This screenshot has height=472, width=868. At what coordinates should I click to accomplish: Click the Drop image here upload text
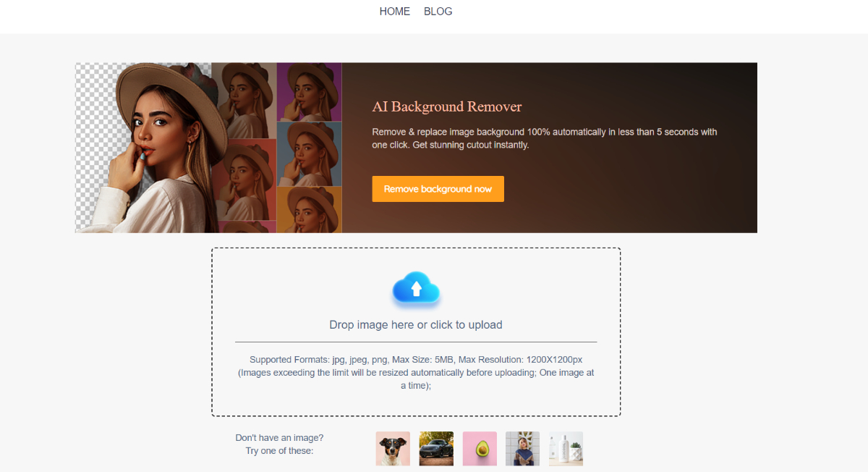(416, 324)
